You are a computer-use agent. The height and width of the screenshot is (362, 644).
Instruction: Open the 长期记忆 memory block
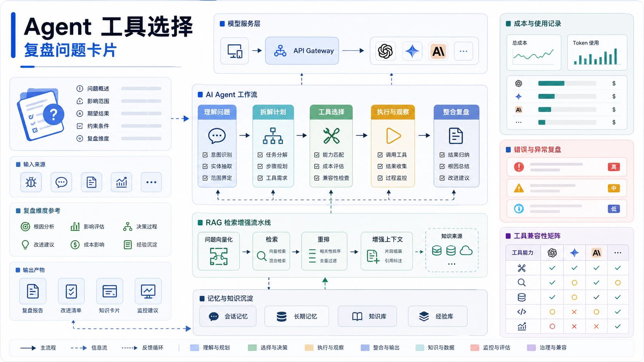297,316
